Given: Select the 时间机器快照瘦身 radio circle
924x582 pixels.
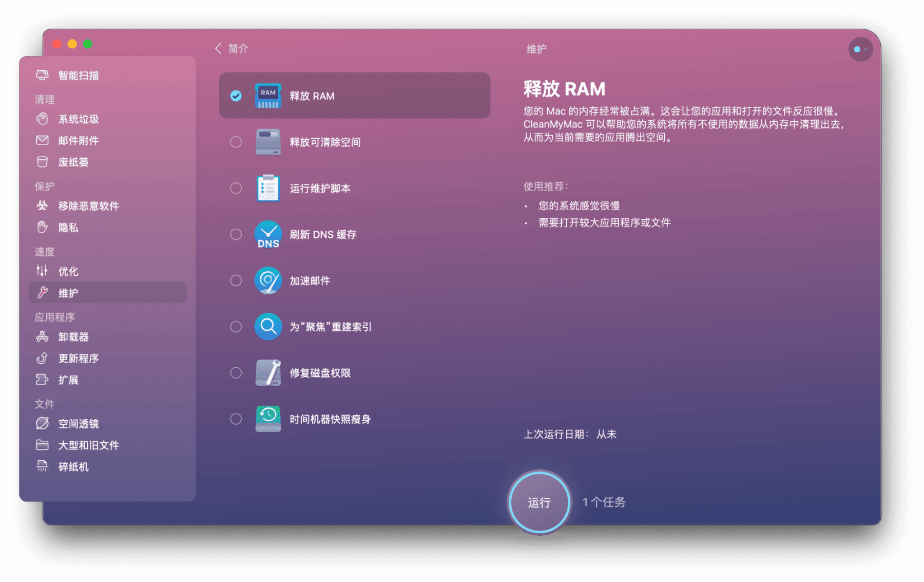Looking at the screenshot, I should 236,419.
